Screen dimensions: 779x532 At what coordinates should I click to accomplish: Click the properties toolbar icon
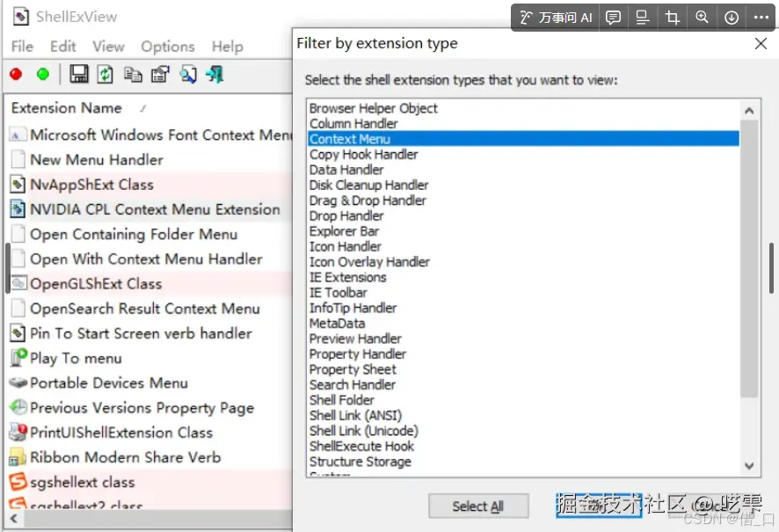coord(160,75)
